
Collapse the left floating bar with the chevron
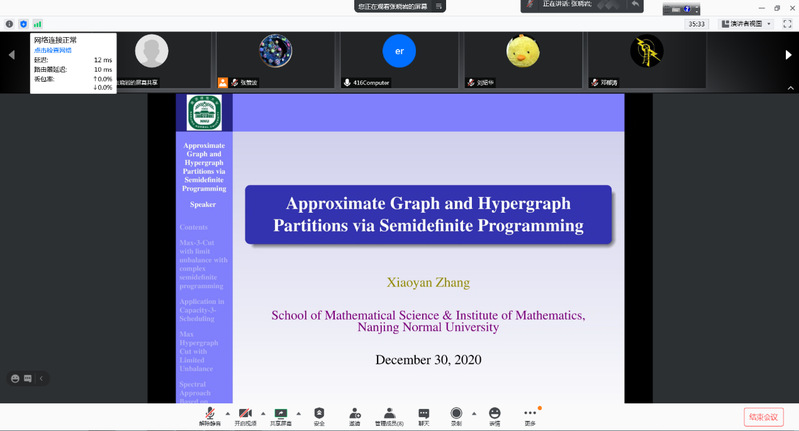point(41,379)
